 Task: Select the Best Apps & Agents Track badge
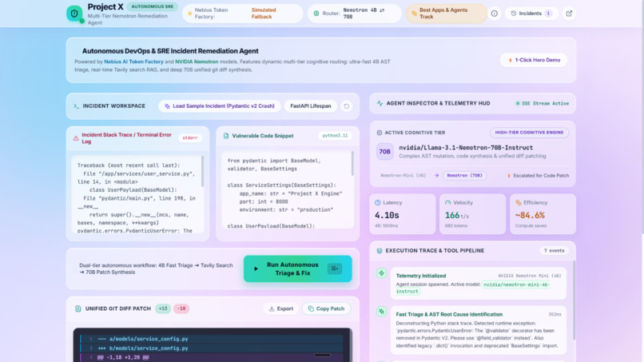point(446,14)
